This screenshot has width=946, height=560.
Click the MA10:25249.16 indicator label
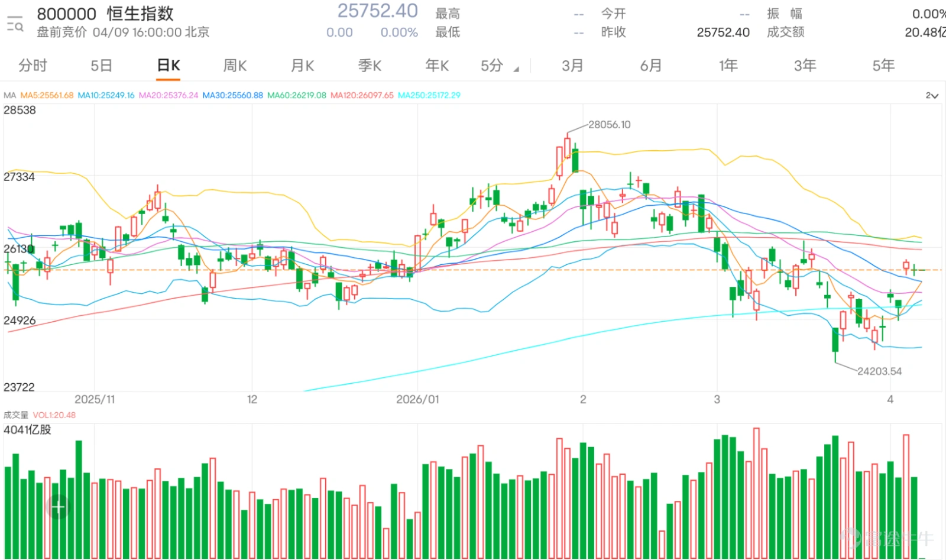coord(106,95)
